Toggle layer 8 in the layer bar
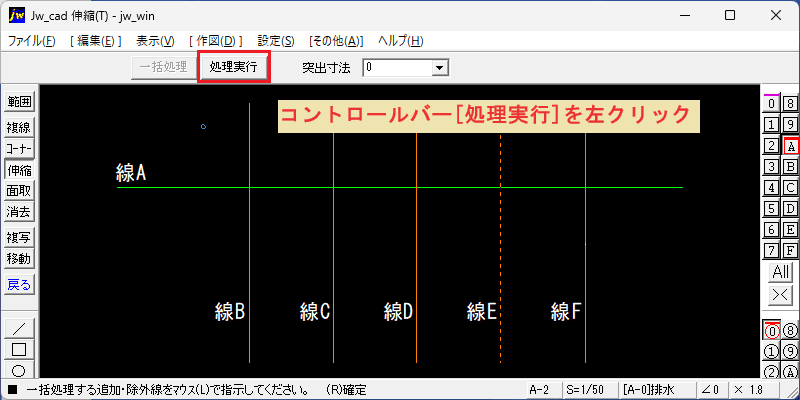 click(x=790, y=104)
